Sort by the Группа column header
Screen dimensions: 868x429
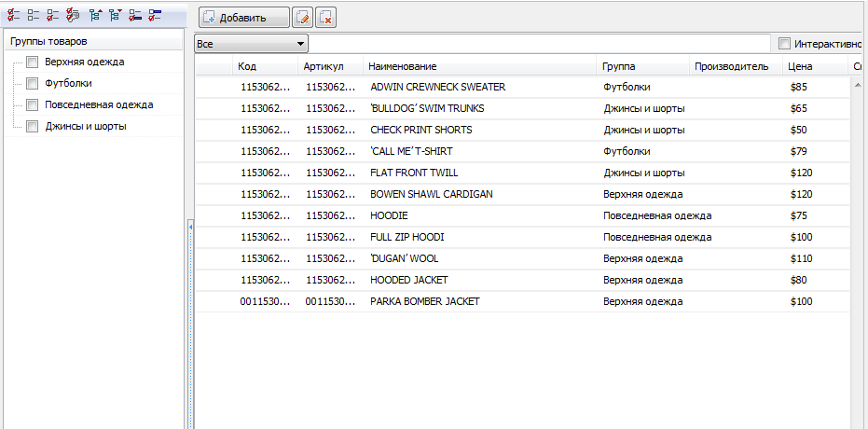pyautogui.click(x=642, y=66)
